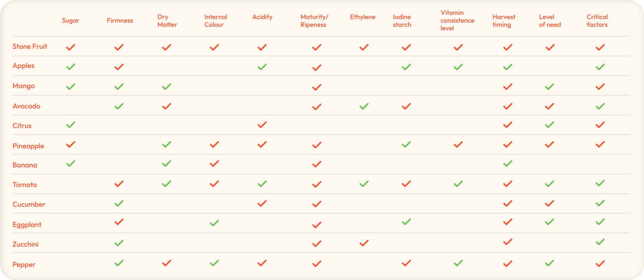The height and width of the screenshot is (280, 644).
Task: Click the Stone Fruit Sugar red checkmark
Action: coord(71,47)
